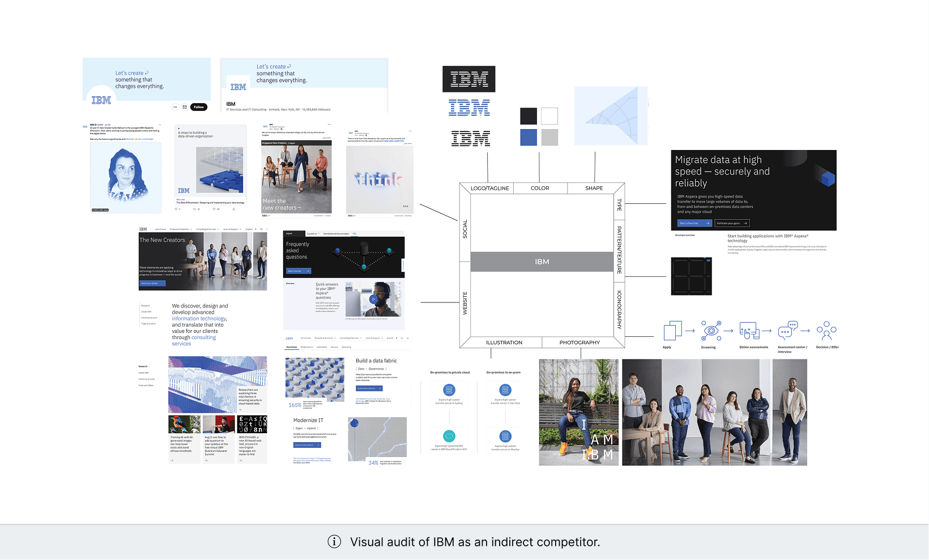Click the blue cube in Migrate data banner

point(828,179)
